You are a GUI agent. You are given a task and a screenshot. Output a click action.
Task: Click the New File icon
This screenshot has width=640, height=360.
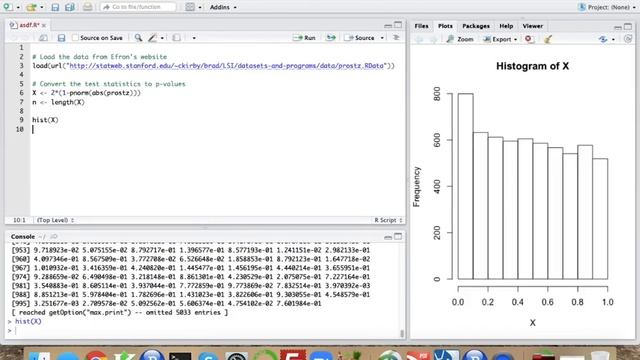click(7, 7)
